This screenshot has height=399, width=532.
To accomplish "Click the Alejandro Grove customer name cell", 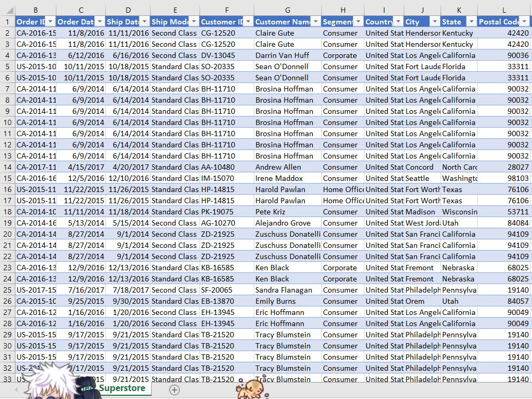I will point(288,223).
